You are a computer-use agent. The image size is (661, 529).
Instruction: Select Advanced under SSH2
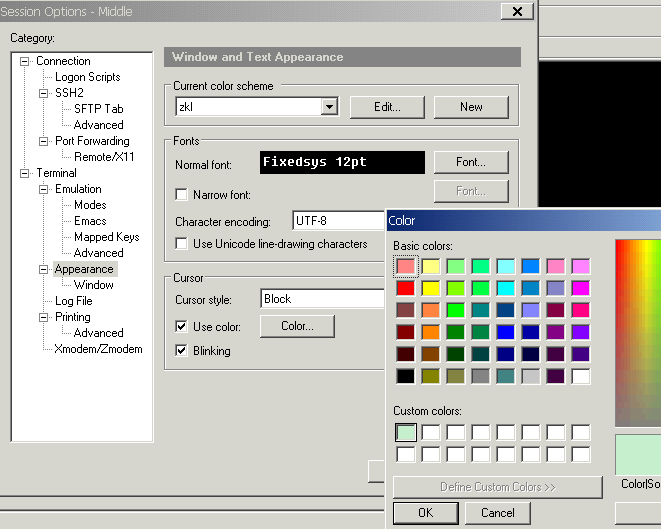pyautogui.click(x=99, y=125)
